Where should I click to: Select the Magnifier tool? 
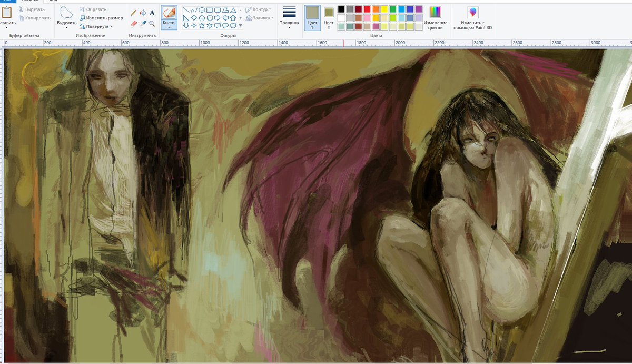152,24
